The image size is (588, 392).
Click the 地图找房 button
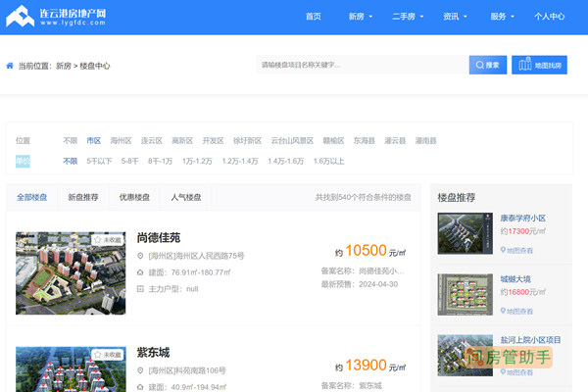(x=539, y=65)
